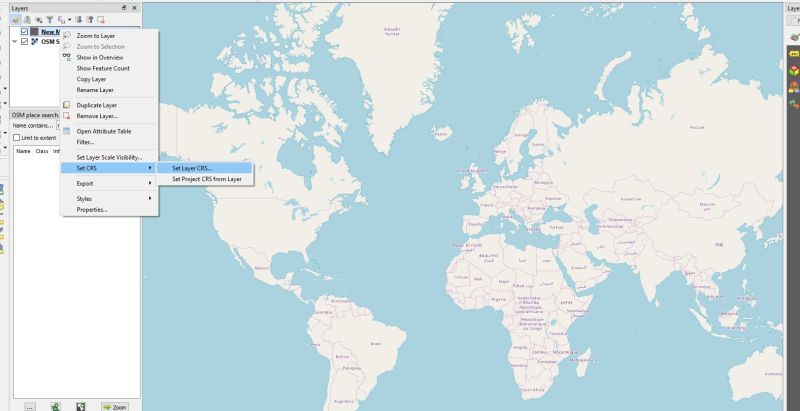Choose Show Feature Count
The height and width of the screenshot is (411, 800).
click(x=103, y=68)
